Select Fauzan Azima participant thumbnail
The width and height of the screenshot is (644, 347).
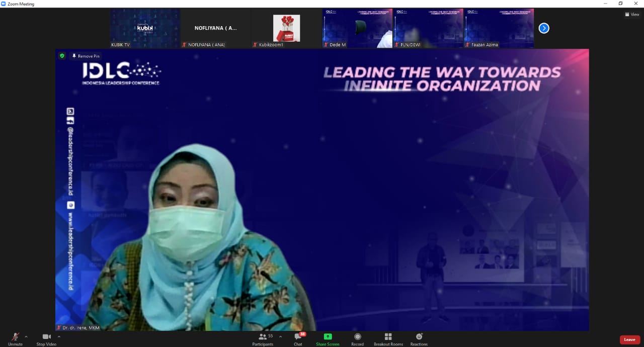(x=499, y=28)
